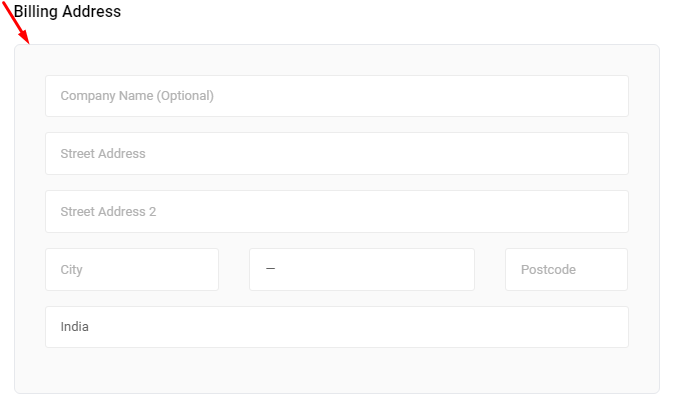
Task: Click the word 'Billing' in the heading
Action: click(x=36, y=11)
